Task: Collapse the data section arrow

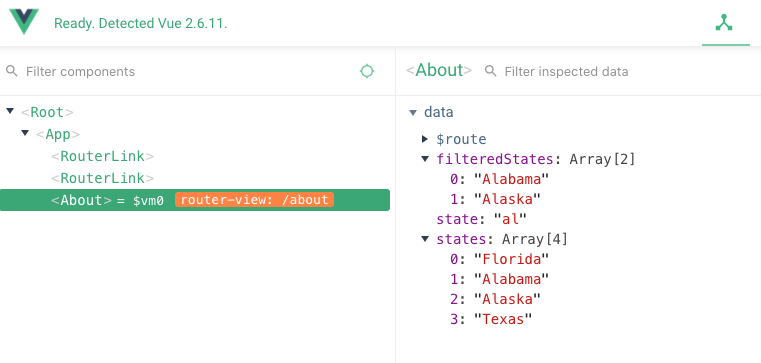Action: coord(413,113)
